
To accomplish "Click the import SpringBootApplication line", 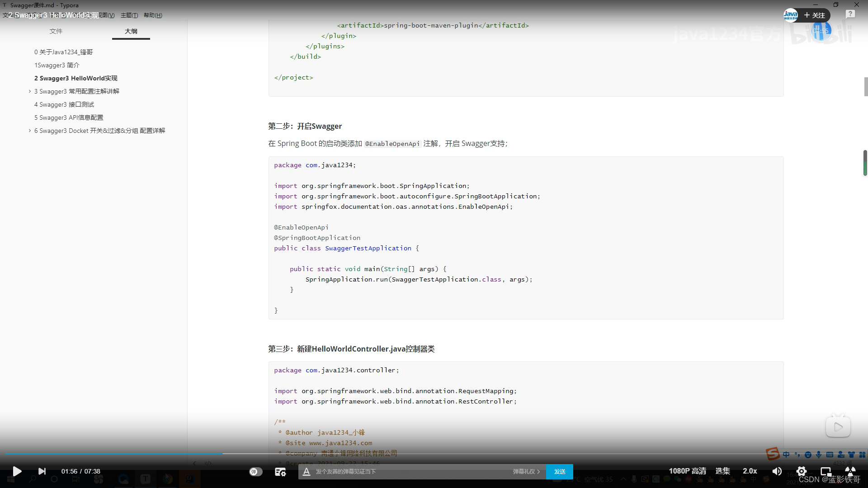I will [x=407, y=196].
